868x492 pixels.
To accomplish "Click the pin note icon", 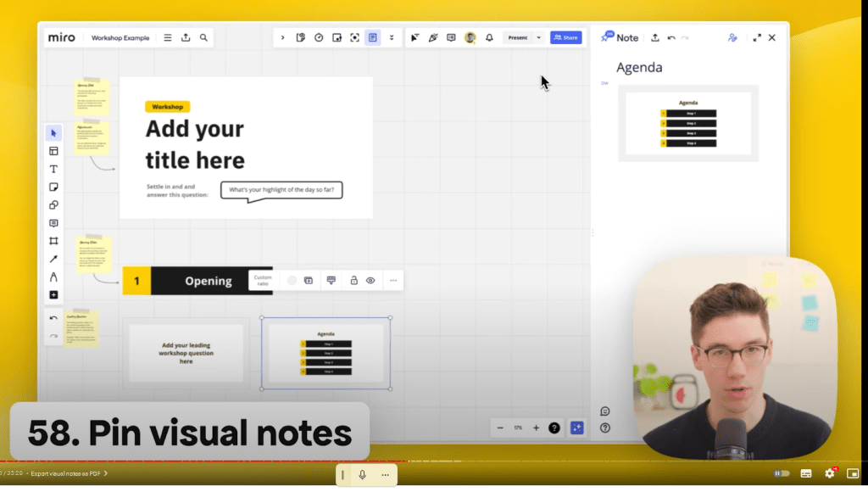I will [x=607, y=36].
